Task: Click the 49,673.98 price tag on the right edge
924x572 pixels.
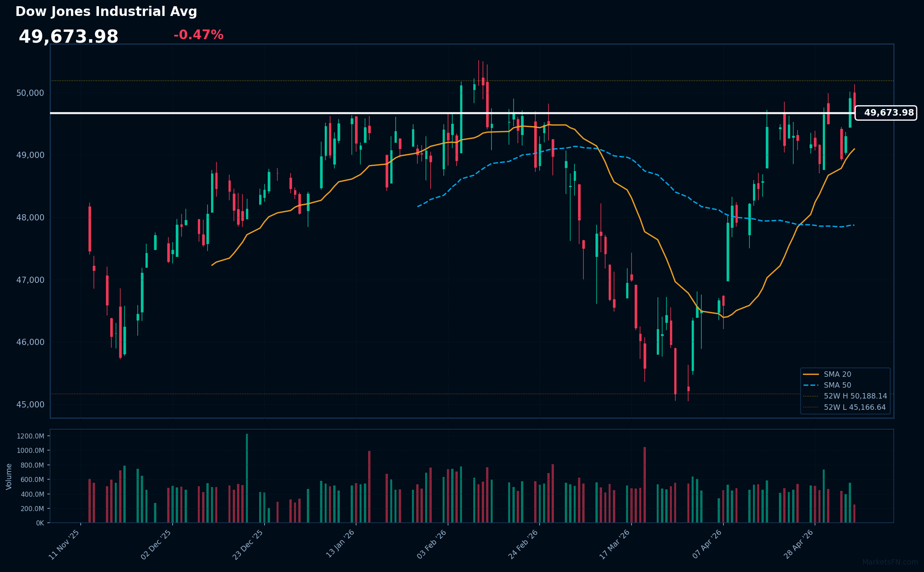Action: (x=886, y=113)
